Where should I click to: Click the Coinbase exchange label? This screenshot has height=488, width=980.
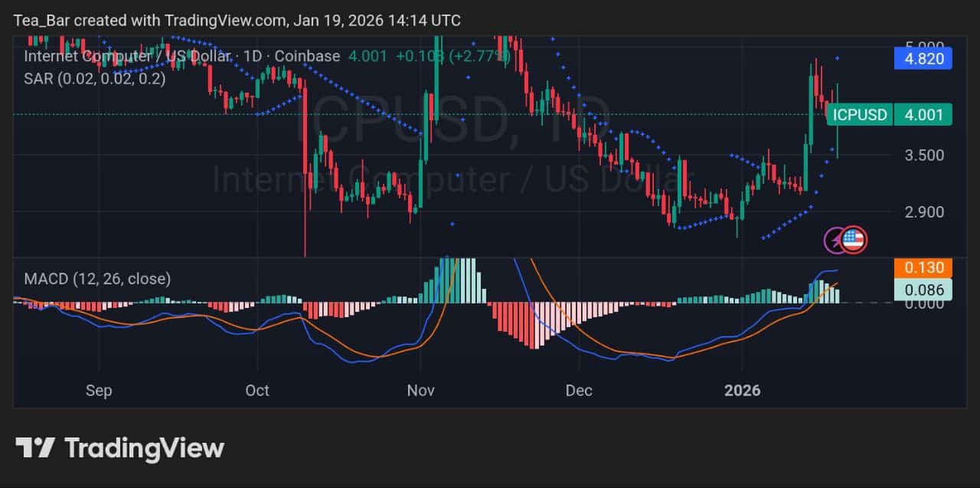[x=308, y=56]
